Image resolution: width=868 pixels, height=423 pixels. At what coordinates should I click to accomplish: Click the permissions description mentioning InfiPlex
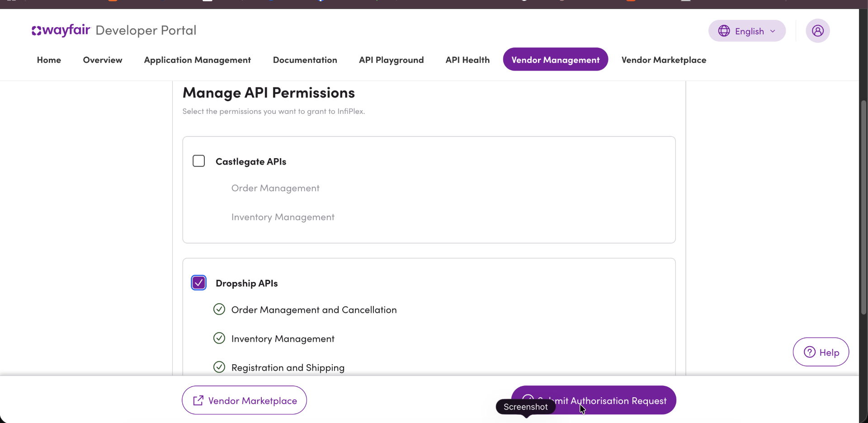pos(274,111)
